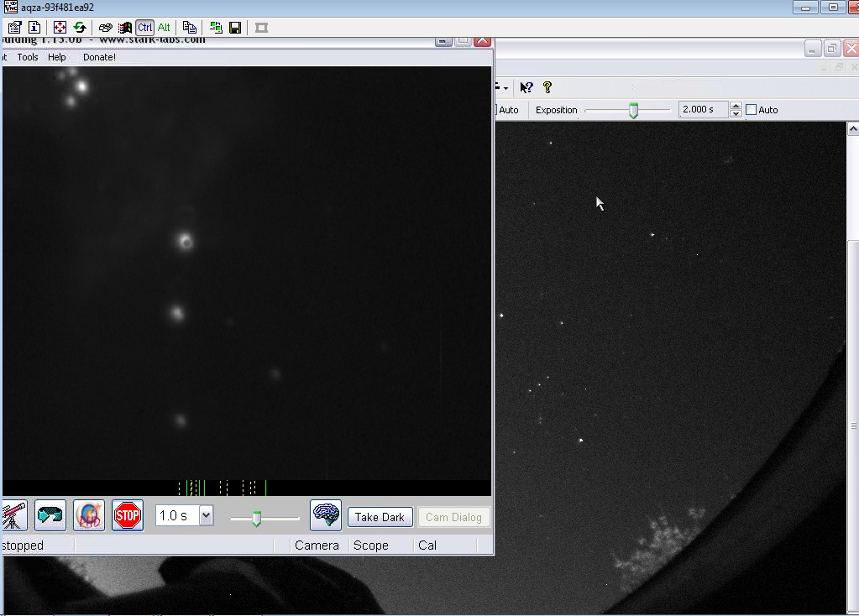The height and width of the screenshot is (616, 859).
Task: Send Ctrl+Alt+Del keys icon
Action: (x=106, y=28)
